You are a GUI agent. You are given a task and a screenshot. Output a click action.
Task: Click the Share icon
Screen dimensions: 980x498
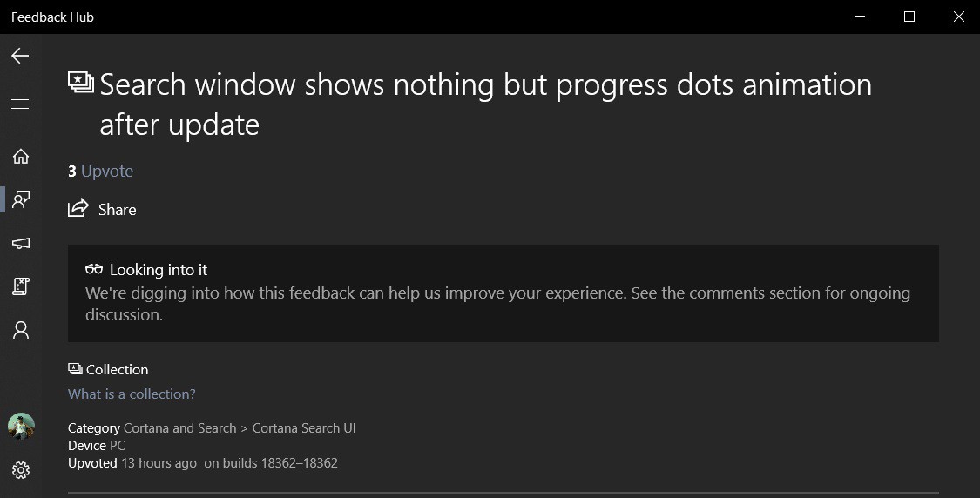pyautogui.click(x=78, y=209)
